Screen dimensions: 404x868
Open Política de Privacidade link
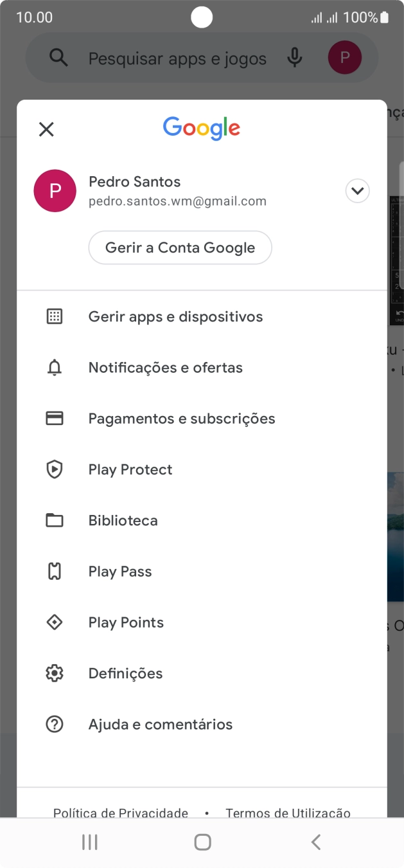pyautogui.click(x=119, y=813)
